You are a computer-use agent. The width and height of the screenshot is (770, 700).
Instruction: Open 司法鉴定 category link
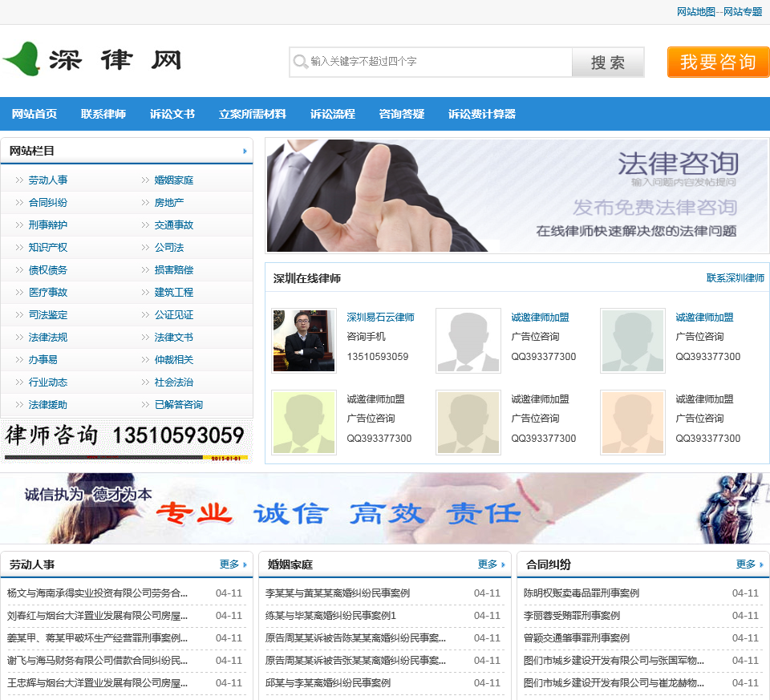coord(47,314)
